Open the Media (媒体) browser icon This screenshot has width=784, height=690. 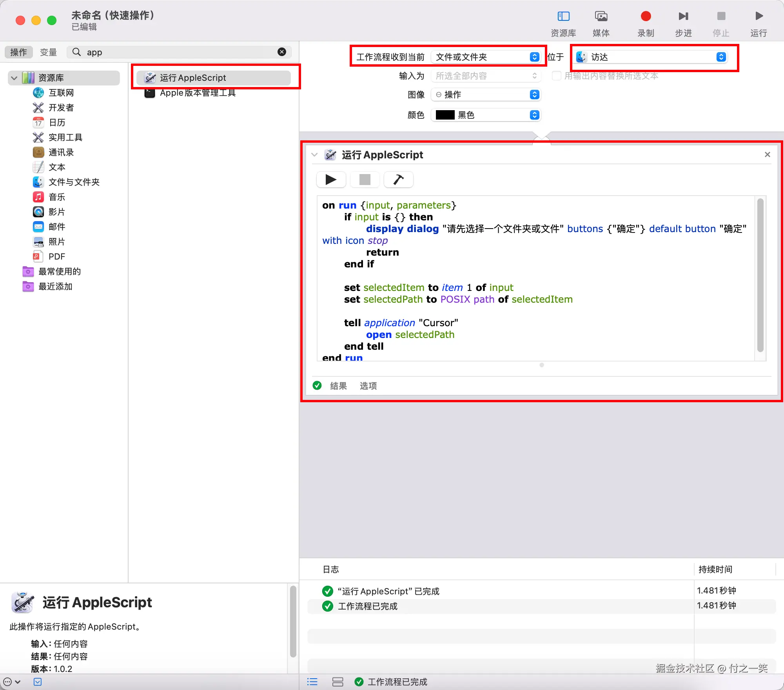tap(601, 16)
